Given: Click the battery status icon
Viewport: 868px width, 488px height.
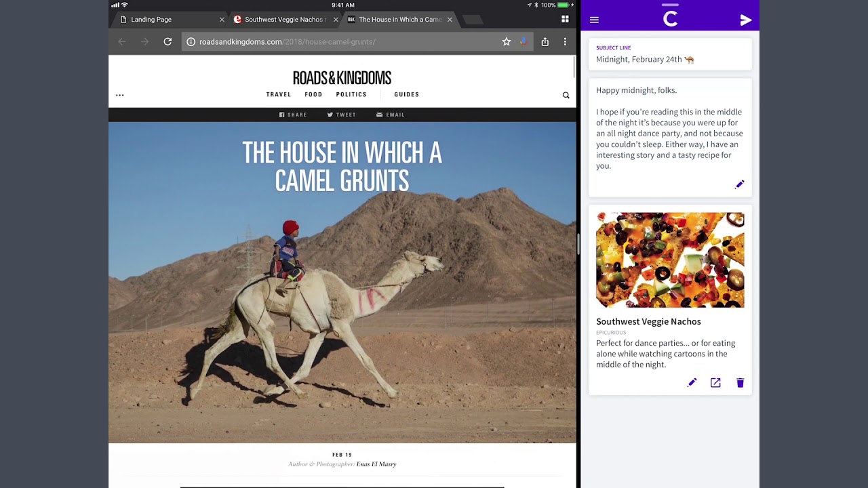Looking at the screenshot, I should coord(564,5).
